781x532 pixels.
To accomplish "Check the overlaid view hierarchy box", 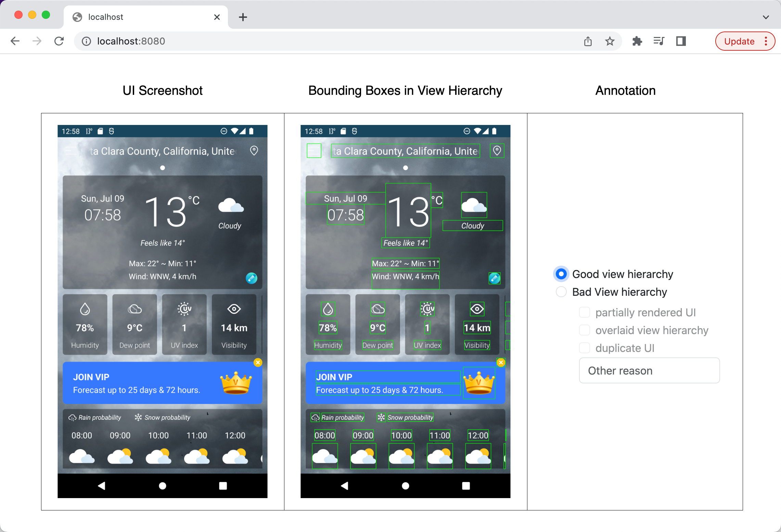I will (584, 330).
